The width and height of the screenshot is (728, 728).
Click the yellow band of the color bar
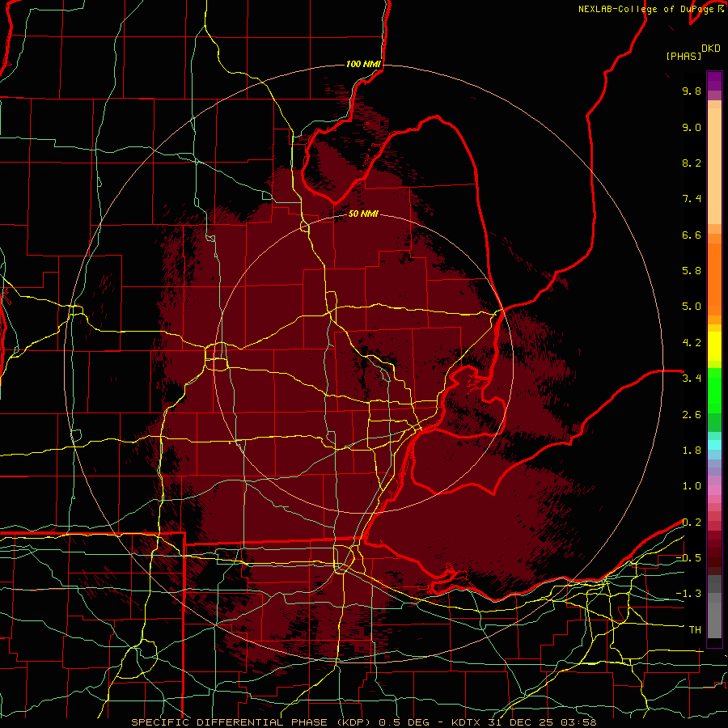coord(714,346)
